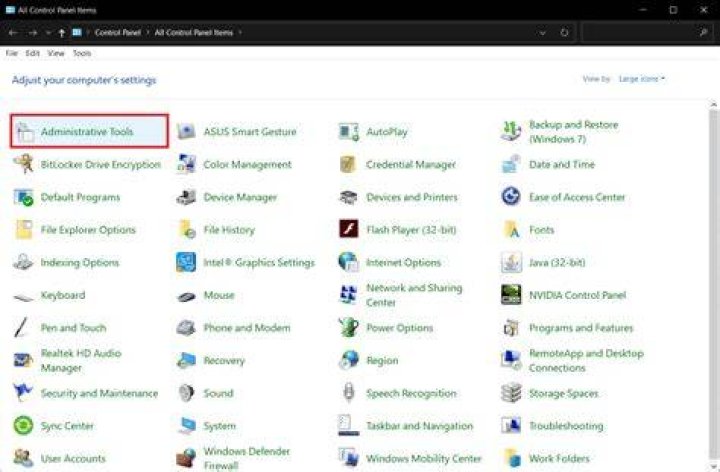The image size is (720, 472).
Task: Click the Control Panel breadcrumb link
Action: 118,33
